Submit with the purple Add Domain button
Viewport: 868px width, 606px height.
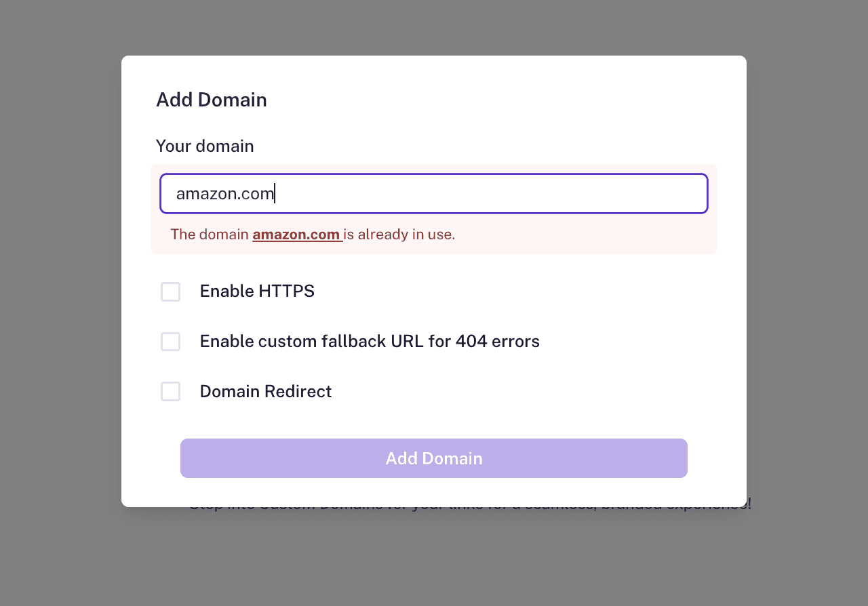[x=434, y=458]
